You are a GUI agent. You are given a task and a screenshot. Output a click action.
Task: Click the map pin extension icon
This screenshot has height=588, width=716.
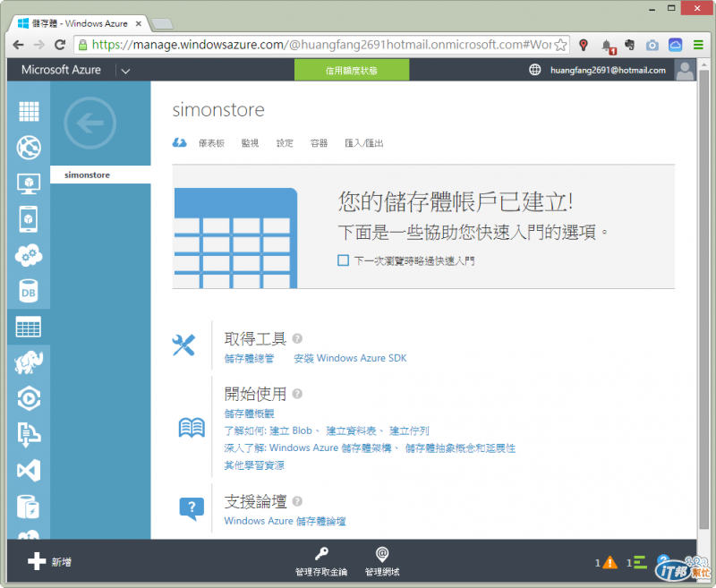point(584,45)
